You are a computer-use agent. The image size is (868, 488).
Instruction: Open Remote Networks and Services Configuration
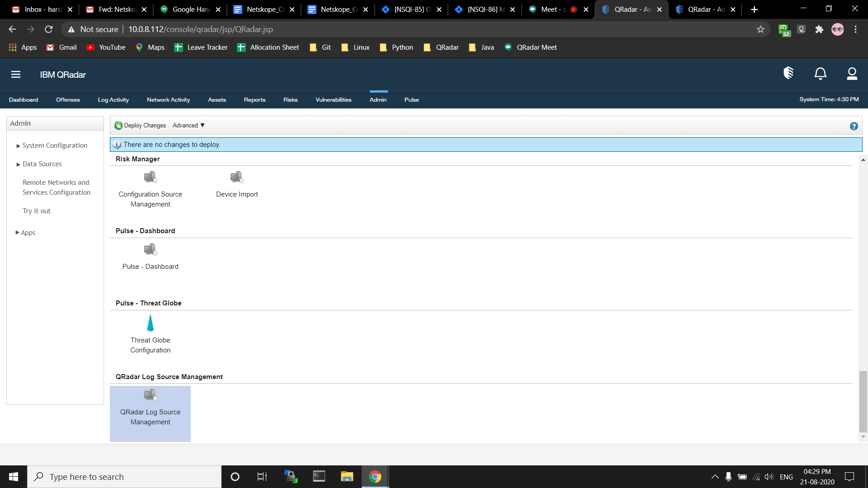click(56, 187)
